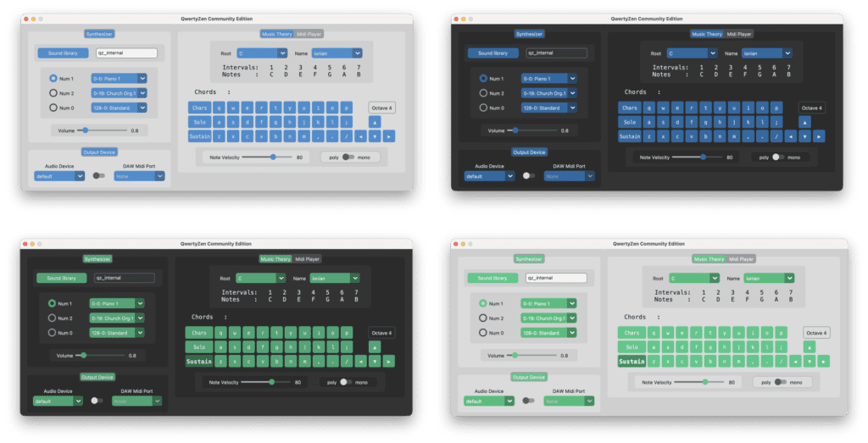Click qz_internal text field in dark blue window

point(556,53)
